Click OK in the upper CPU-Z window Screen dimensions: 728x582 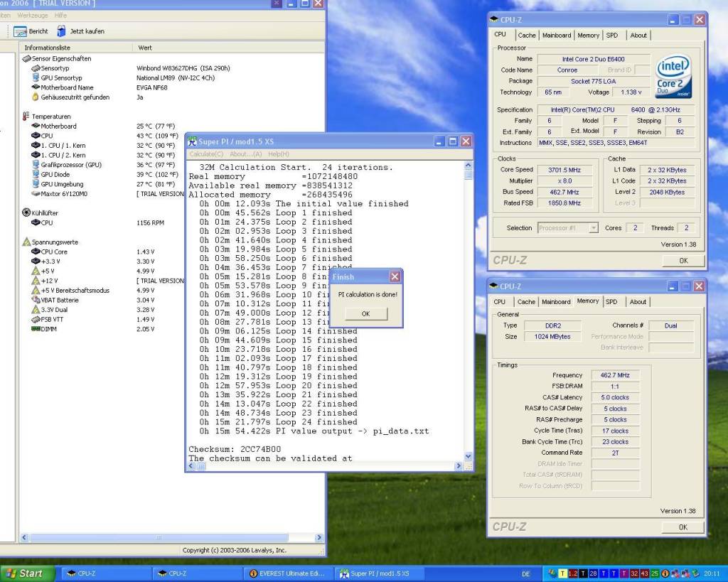[x=683, y=261]
